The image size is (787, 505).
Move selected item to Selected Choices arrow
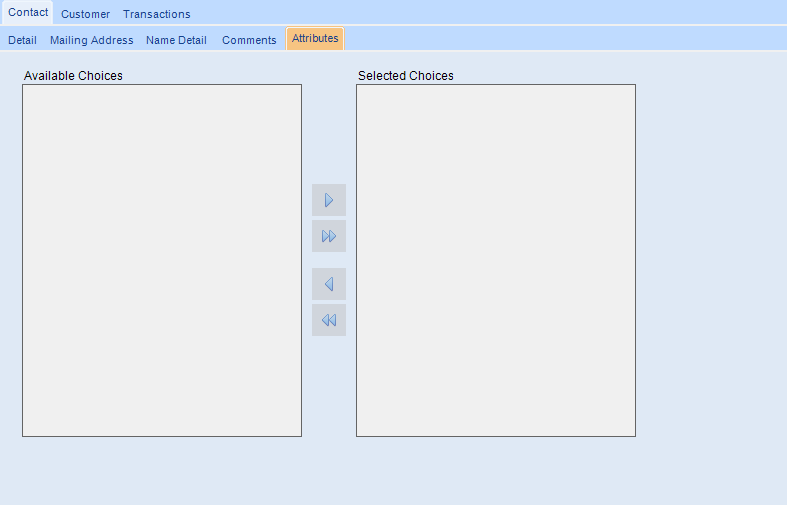(329, 200)
